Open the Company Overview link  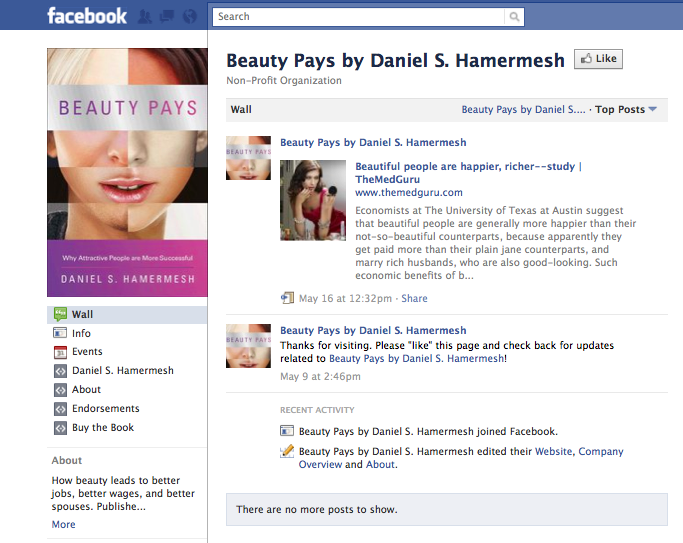[x=461, y=458]
